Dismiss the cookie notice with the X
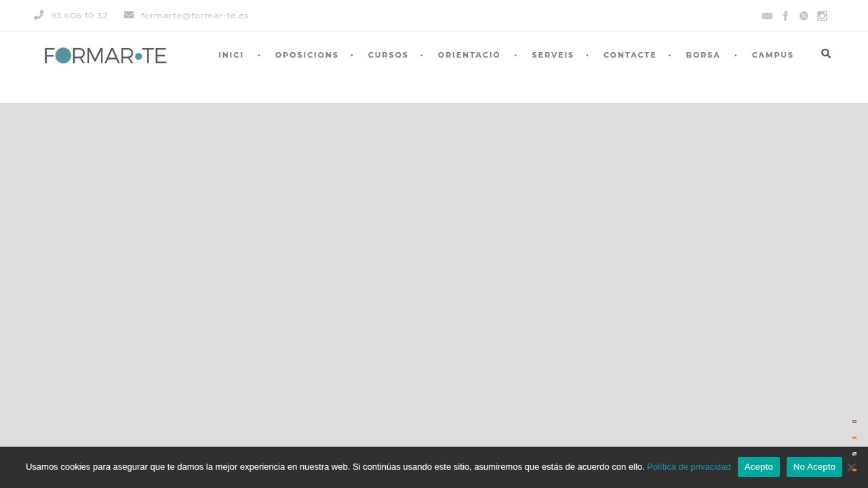 [x=852, y=467]
